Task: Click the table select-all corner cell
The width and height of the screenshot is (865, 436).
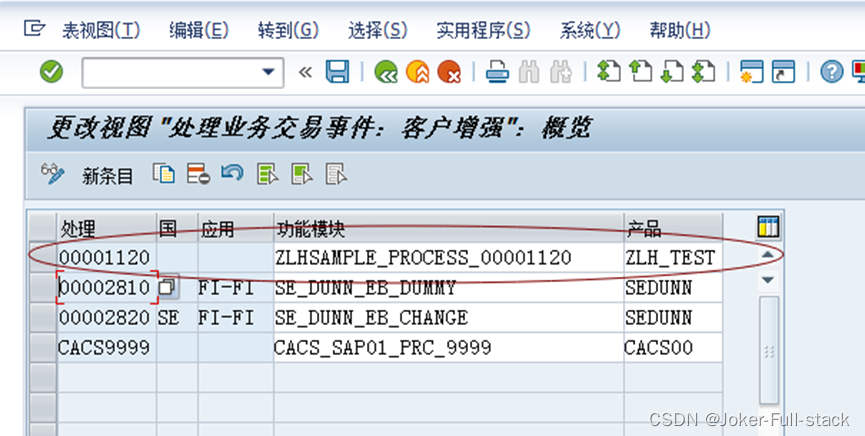Action: [x=42, y=228]
